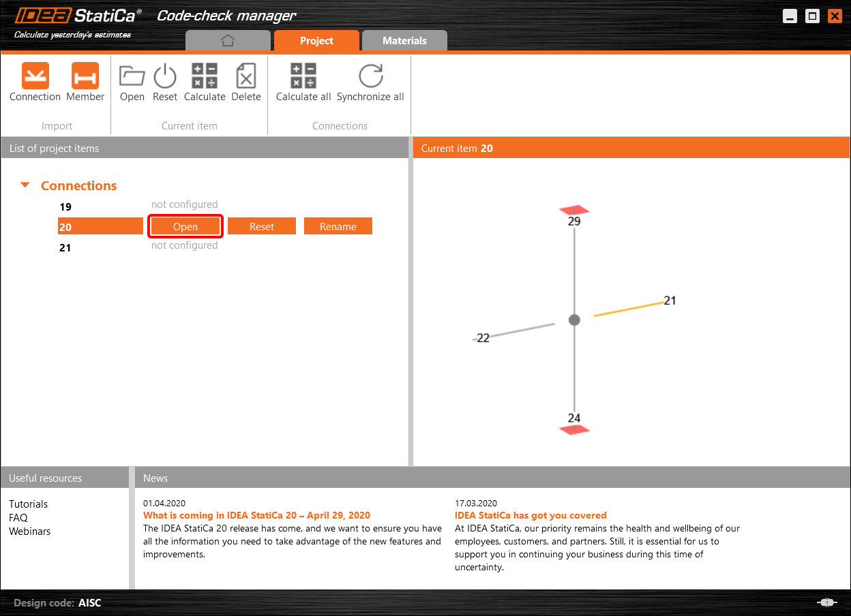
Task: Open the Tutorials resource link
Action: click(x=29, y=504)
